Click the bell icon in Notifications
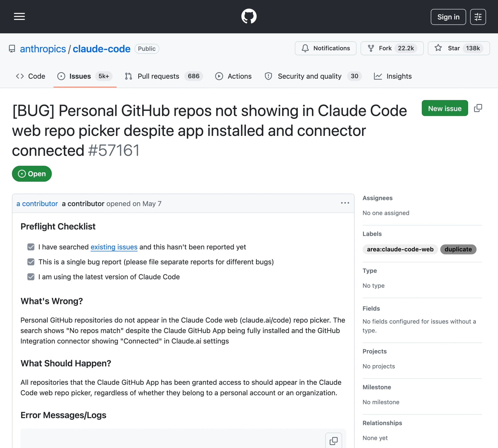This screenshot has width=498, height=448. point(305,48)
